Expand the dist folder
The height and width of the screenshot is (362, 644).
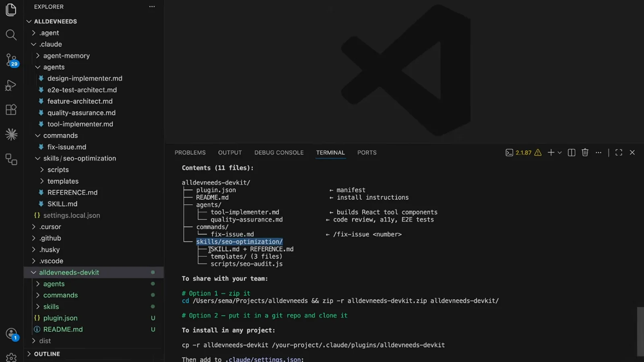(x=93, y=341)
